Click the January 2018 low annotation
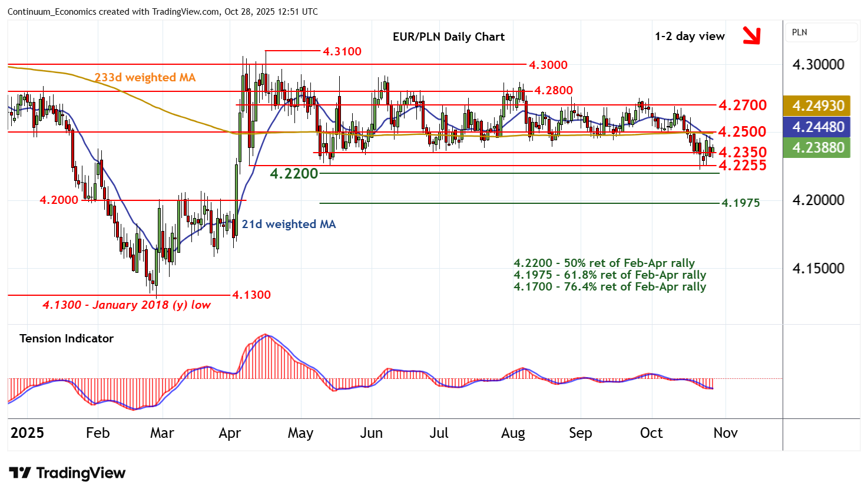 (127, 305)
